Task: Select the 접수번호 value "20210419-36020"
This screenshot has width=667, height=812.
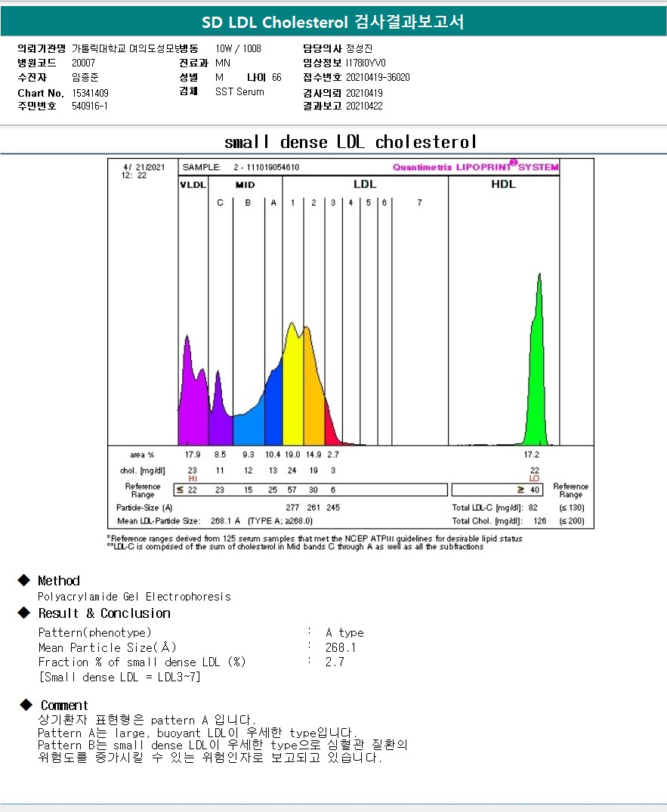Action: 378,77
